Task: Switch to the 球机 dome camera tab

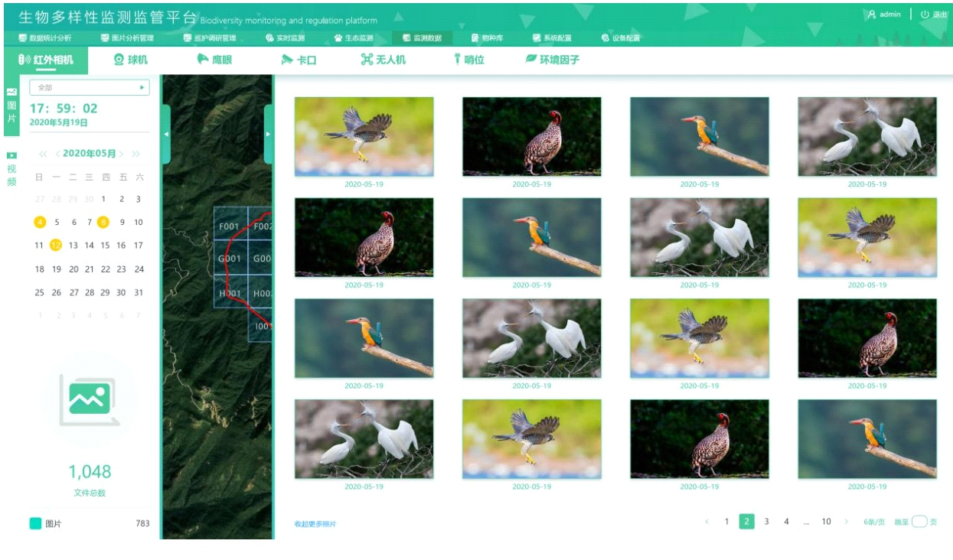Action: [130, 60]
